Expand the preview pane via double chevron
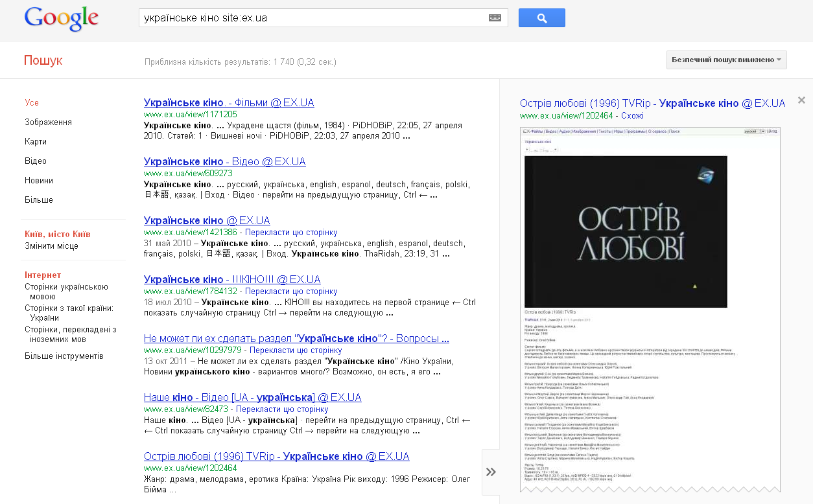Screen dimensions: 813x504 click(x=491, y=472)
